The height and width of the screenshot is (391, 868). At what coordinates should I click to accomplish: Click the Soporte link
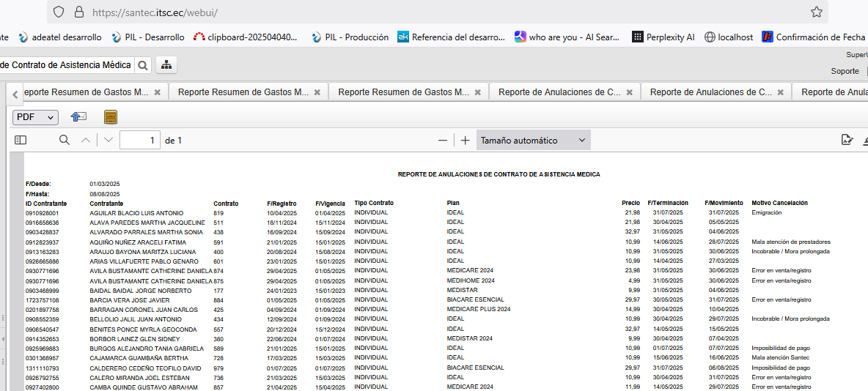click(845, 71)
